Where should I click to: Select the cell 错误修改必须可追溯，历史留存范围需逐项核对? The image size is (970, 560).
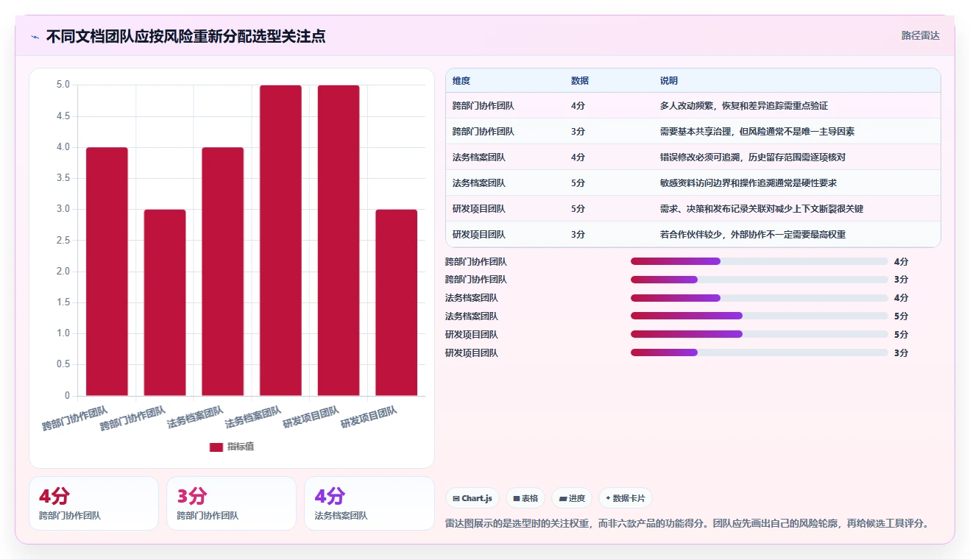(753, 157)
